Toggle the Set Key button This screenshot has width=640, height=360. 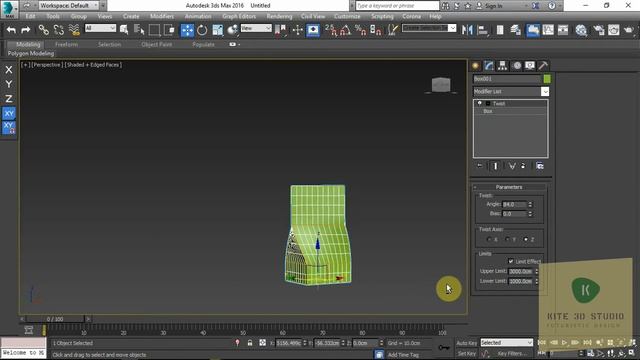point(467,353)
